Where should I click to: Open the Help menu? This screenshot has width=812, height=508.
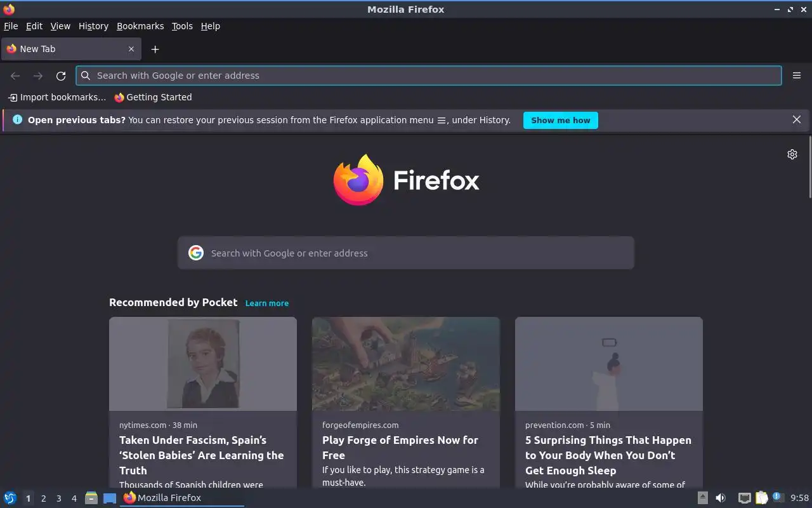point(211,26)
